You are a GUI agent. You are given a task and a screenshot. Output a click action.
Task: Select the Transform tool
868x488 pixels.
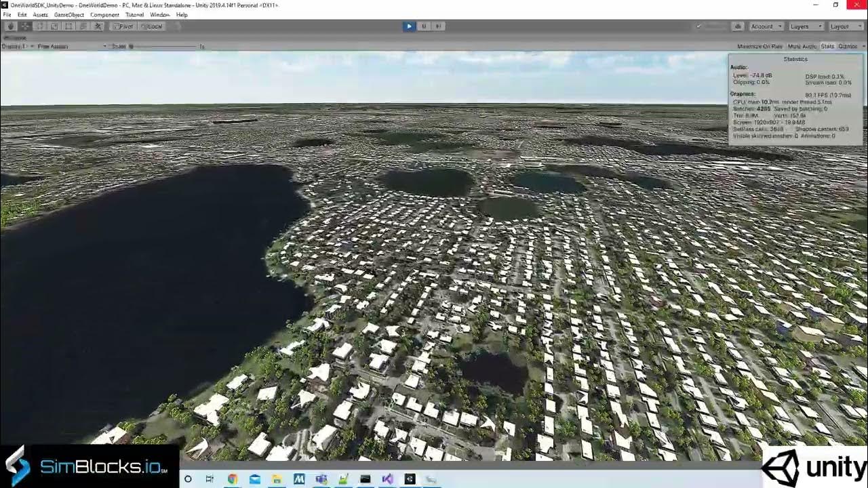(83, 26)
